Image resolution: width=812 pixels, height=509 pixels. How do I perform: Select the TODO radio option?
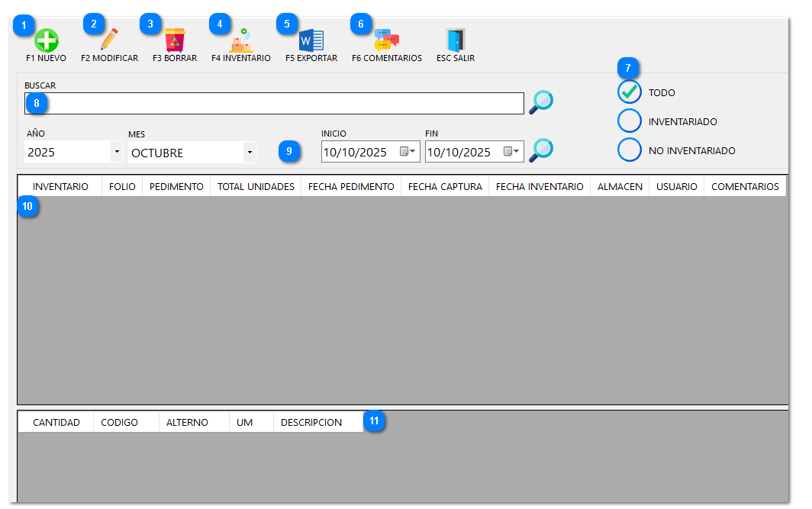[x=630, y=92]
